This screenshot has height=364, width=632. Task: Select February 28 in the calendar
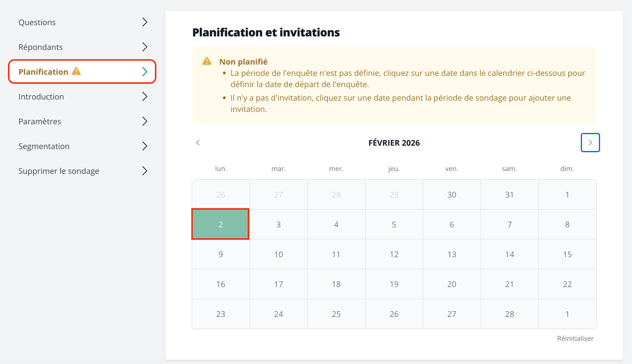click(x=509, y=313)
